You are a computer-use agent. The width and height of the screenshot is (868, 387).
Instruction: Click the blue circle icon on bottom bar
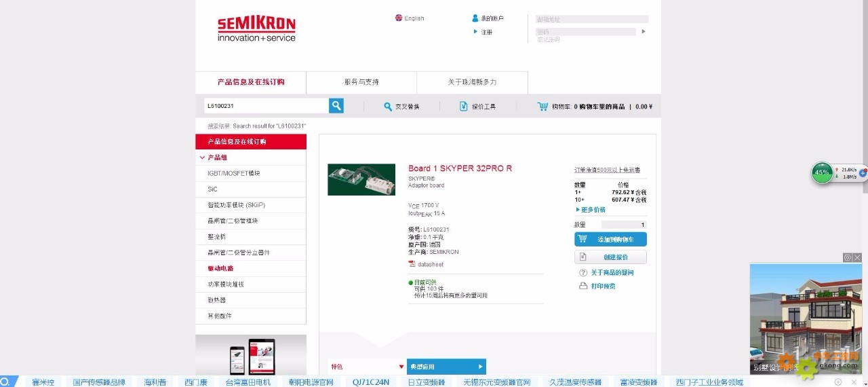[x=5, y=382]
